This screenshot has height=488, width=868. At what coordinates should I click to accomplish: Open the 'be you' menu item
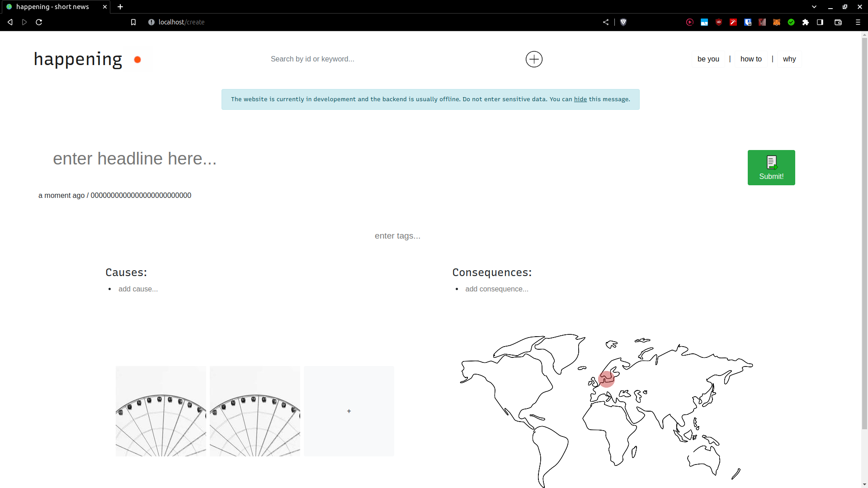(x=708, y=59)
